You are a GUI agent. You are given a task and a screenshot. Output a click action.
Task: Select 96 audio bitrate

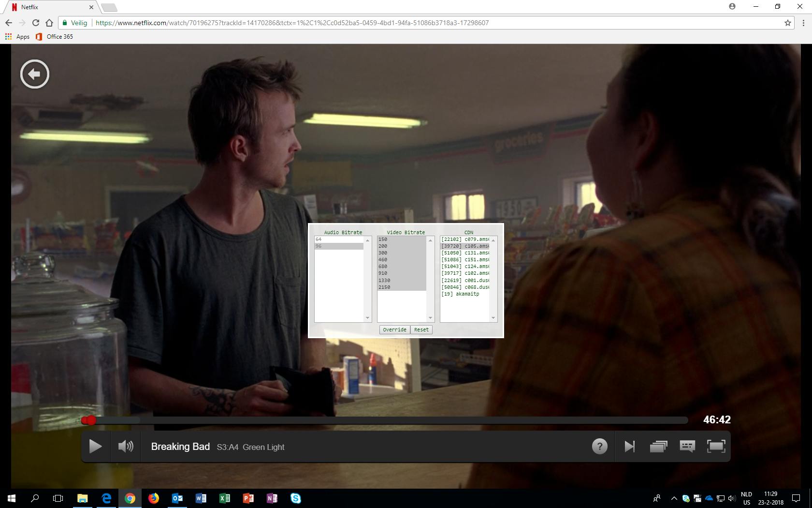tap(339, 246)
